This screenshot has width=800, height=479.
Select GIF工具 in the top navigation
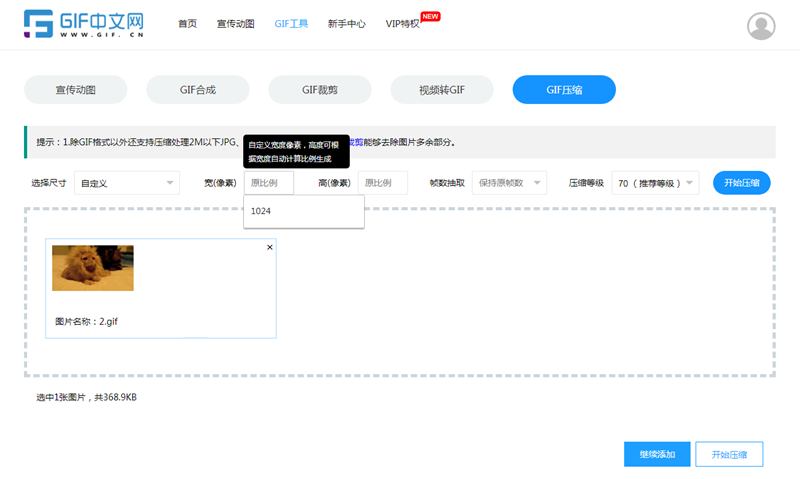coord(291,24)
